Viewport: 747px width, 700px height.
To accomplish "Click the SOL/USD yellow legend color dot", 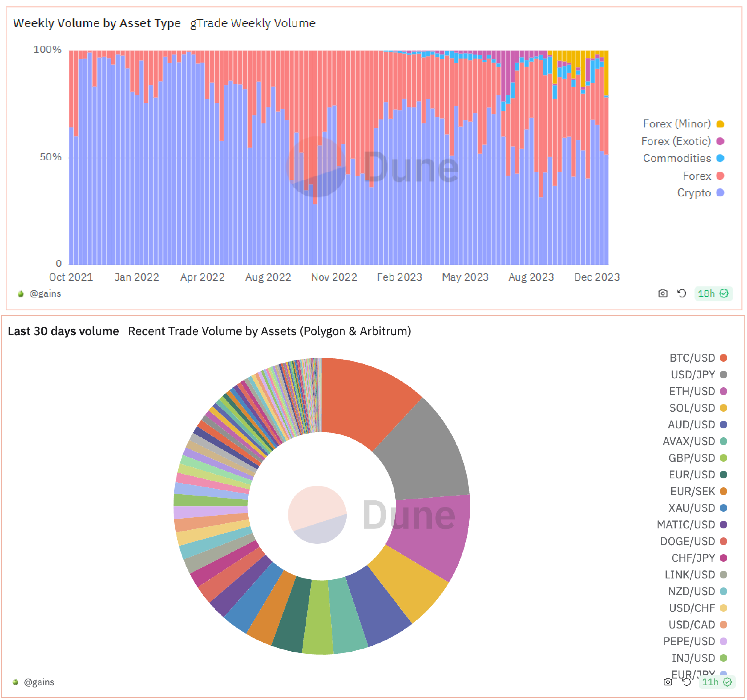I will click(723, 408).
